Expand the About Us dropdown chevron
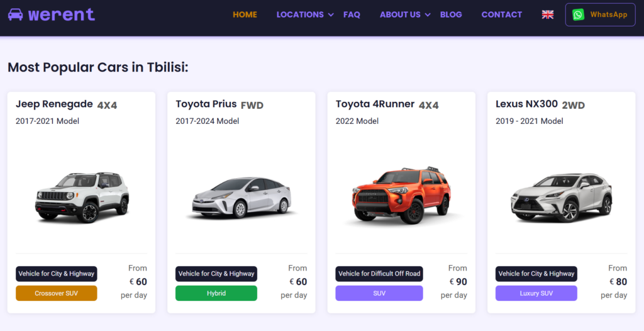Image resolution: width=644 pixels, height=331 pixels. tap(428, 15)
